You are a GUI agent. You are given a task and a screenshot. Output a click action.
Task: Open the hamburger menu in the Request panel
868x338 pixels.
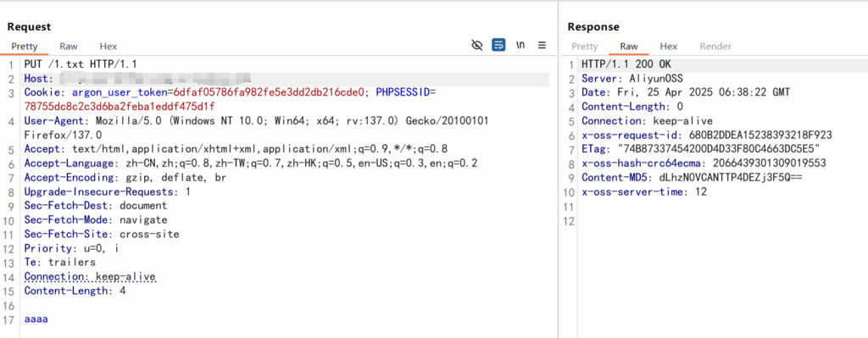pyautogui.click(x=542, y=46)
